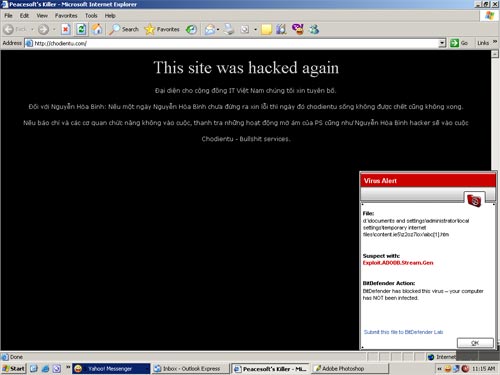This screenshot has height=375, width=500.
Task: Click the address field showing chodientu.com
Action: click(235, 43)
